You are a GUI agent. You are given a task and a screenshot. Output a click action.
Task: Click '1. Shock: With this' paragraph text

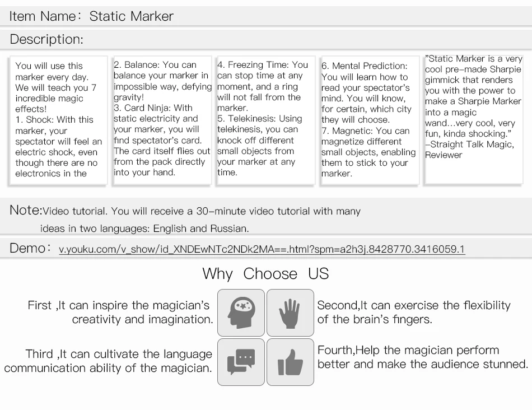(58, 147)
